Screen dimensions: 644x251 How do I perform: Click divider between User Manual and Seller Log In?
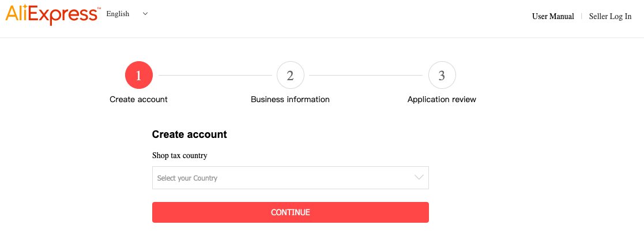581,17
